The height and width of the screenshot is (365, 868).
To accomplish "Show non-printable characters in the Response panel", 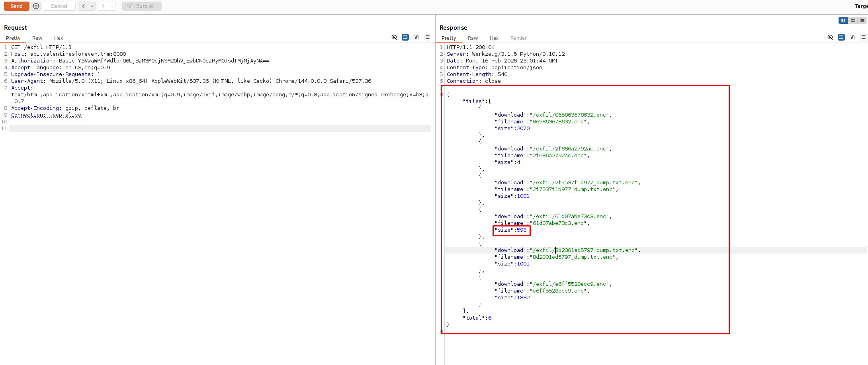I will coord(830,37).
